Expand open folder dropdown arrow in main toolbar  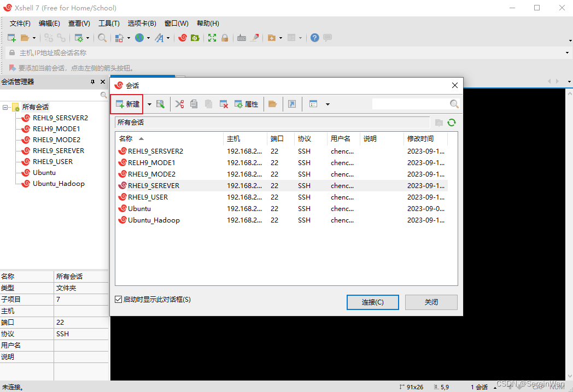click(x=34, y=38)
